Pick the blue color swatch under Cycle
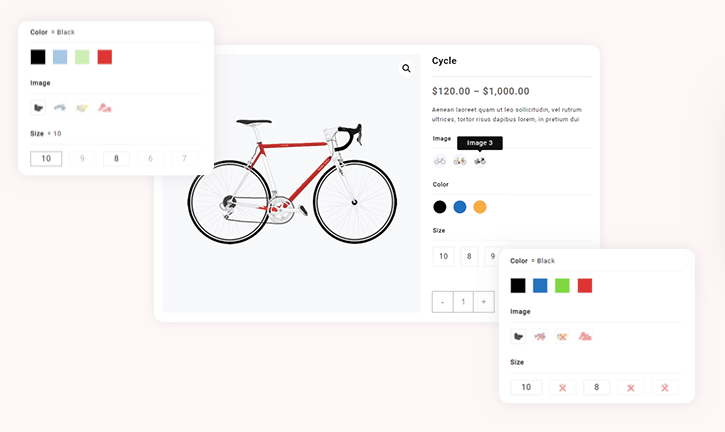725x432 pixels. click(x=460, y=207)
